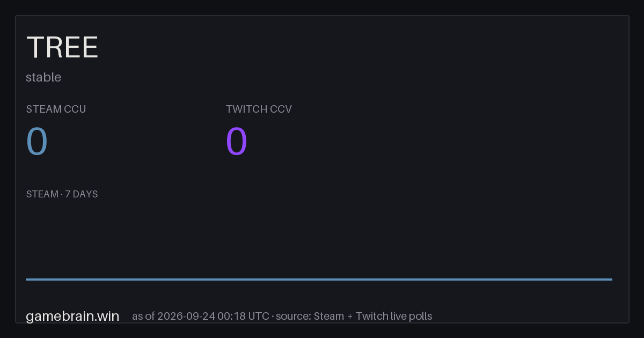The image size is (644, 338).
Task: Click the STEAM CCU metric label
Action: coord(56,109)
